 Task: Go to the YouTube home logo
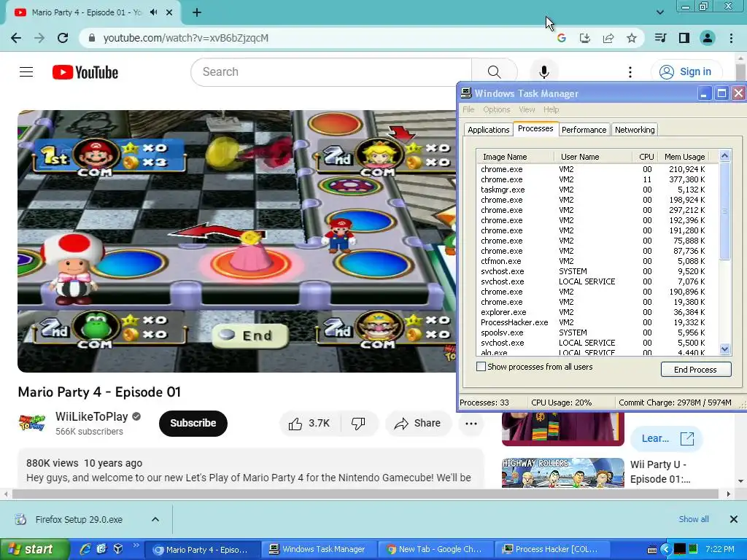(85, 72)
